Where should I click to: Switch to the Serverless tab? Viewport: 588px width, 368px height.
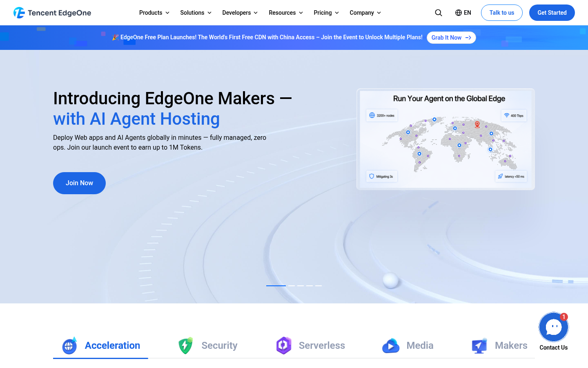310,346
